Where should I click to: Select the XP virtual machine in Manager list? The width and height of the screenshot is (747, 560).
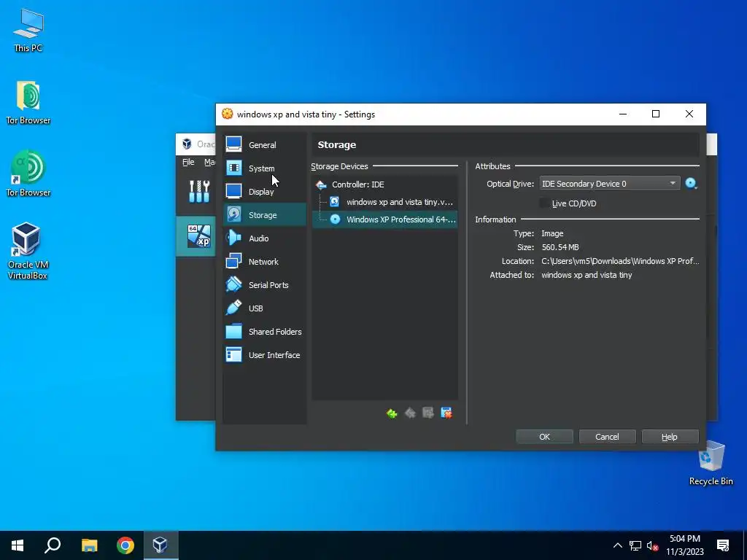196,236
